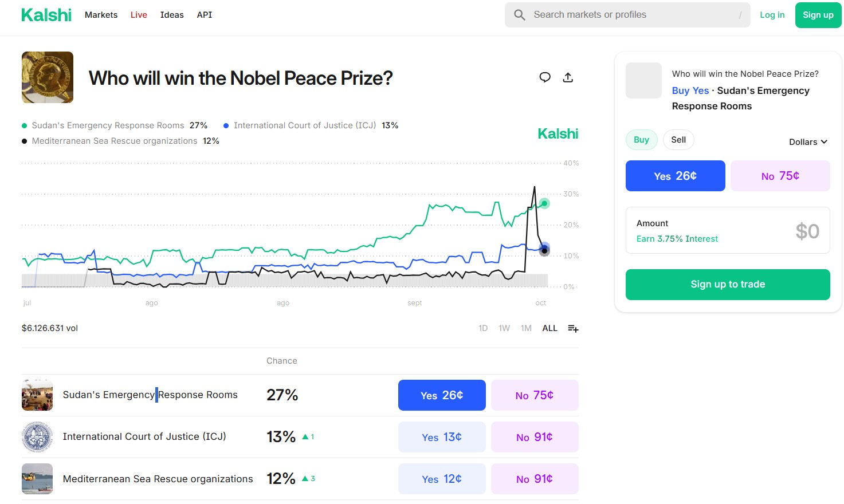This screenshot has width=844, height=504.
Task: Open the add-series chart options icon
Action: (x=573, y=328)
